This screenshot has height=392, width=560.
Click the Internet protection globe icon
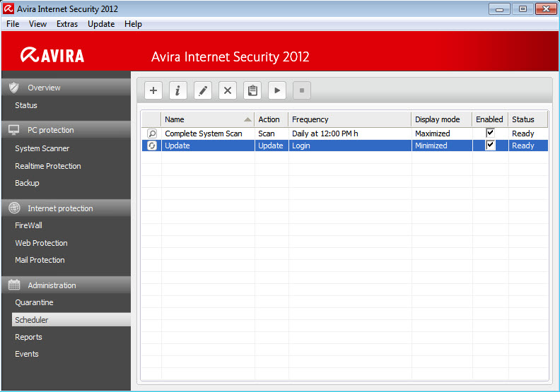[x=14, y=208]
